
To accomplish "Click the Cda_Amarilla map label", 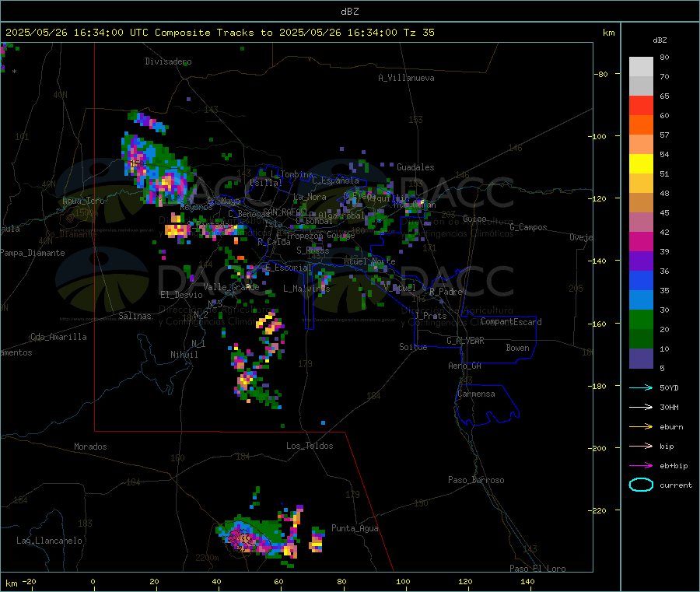I will (x=58, y=337).
